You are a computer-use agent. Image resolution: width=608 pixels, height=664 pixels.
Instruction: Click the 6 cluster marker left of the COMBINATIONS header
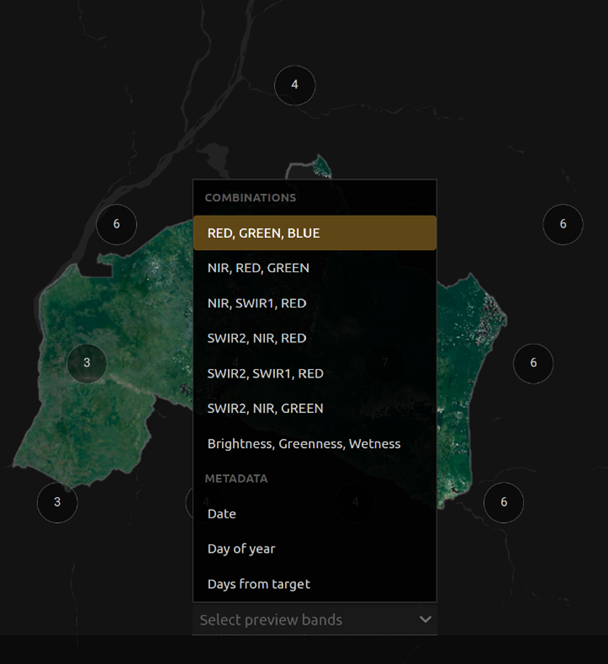[116, 224]
